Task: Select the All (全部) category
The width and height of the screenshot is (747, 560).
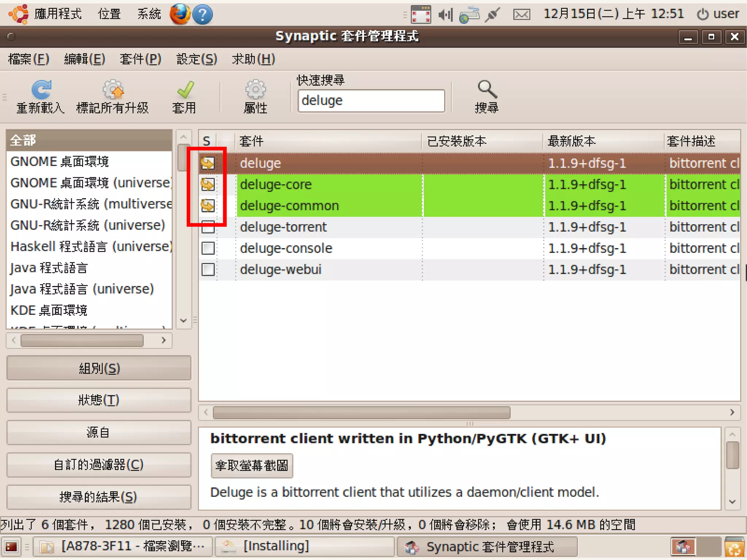Action: [89, 140]
